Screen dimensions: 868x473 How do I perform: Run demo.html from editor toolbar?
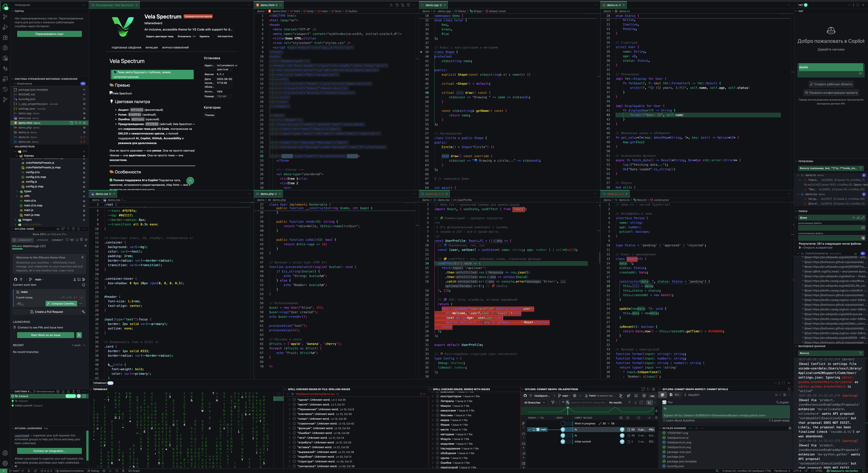click(x=391, y=5)
